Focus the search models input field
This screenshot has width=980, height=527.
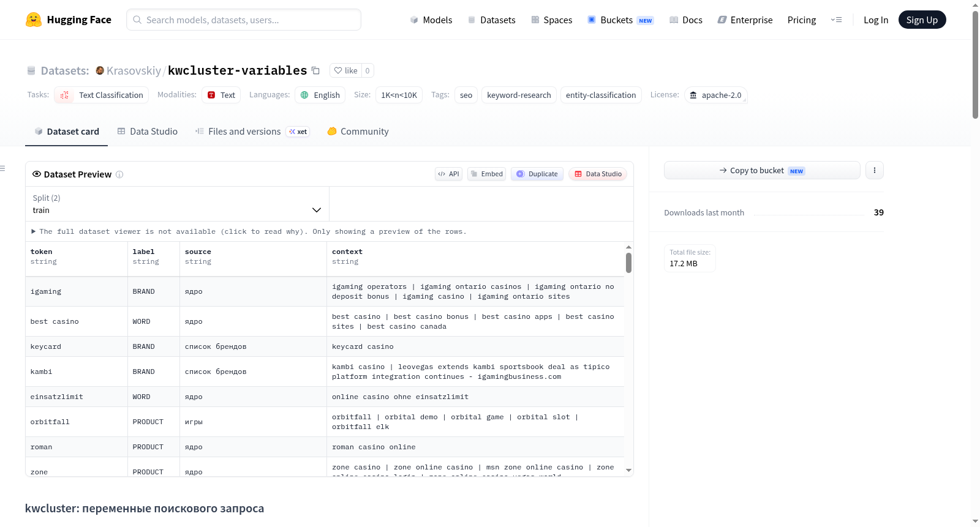(x=244, y=20)
